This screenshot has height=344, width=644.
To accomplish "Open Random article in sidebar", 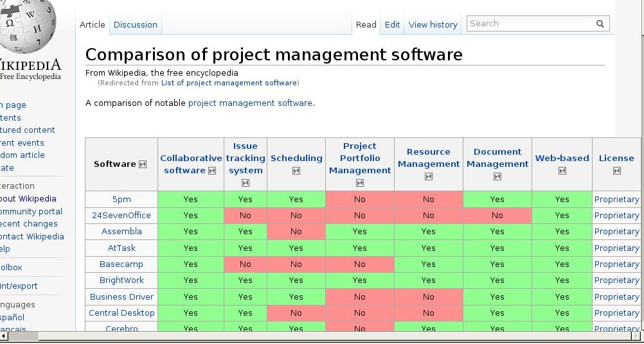I will [22, 155].
